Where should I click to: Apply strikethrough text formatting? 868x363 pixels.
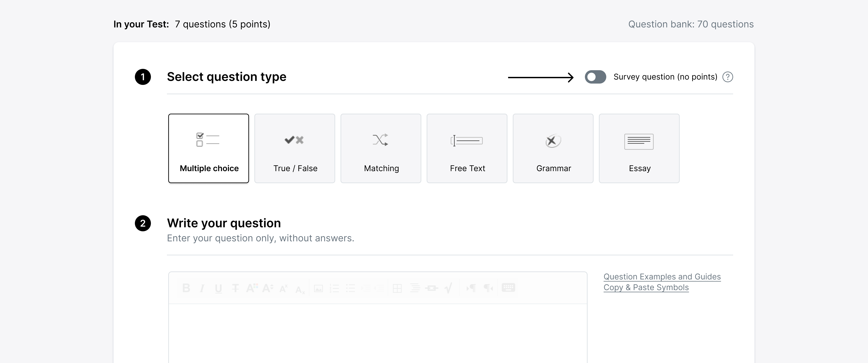click(x=235, y=288)
